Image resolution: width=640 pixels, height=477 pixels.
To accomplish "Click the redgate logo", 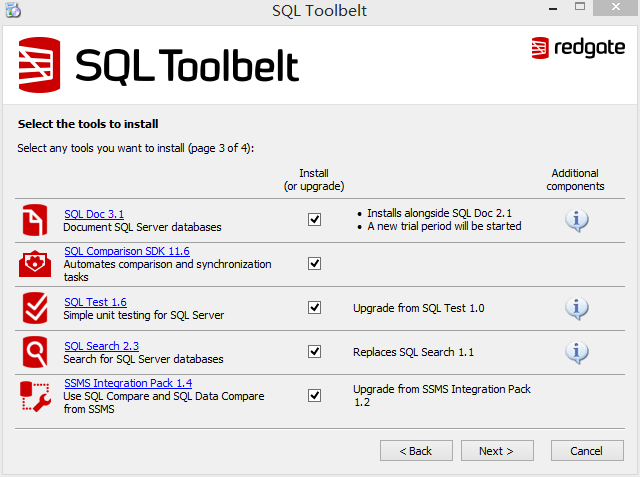I will tap(578, 48).
